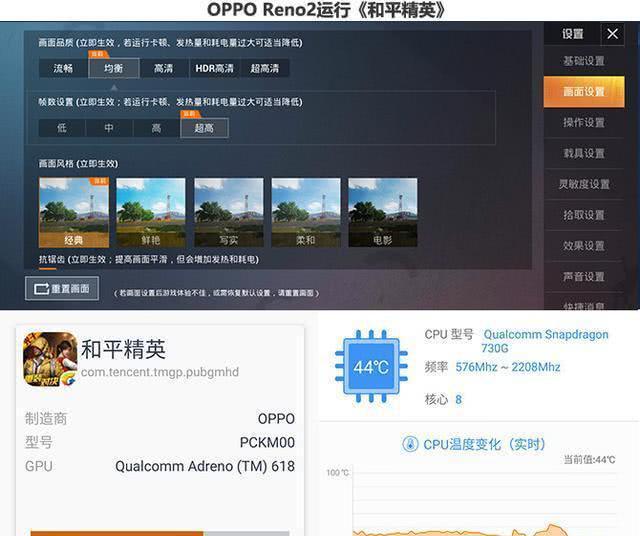Click the 和平精英 app name heading
640x536 pixels.
(x=123, y=349)
